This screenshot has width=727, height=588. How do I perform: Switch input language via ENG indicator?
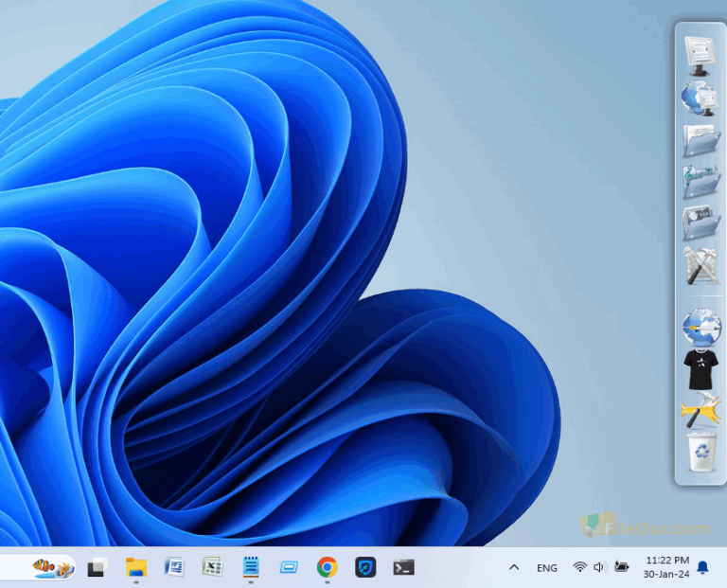547,568
